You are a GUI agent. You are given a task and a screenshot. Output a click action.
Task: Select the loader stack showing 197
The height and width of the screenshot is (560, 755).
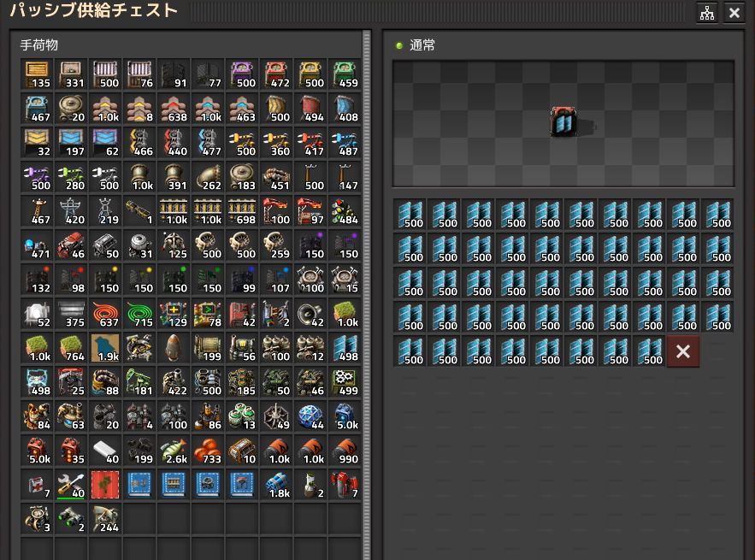click(x=71, y=143)
